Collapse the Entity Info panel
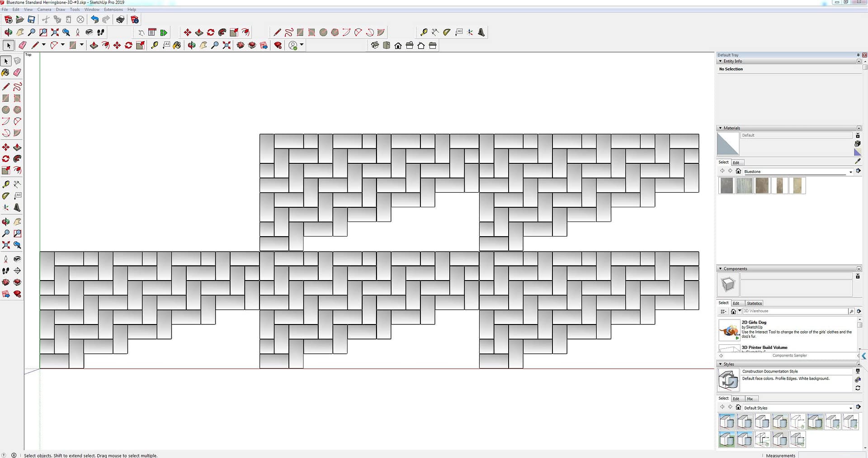This screenshot has width=868, height=458. tap(721, 61)
